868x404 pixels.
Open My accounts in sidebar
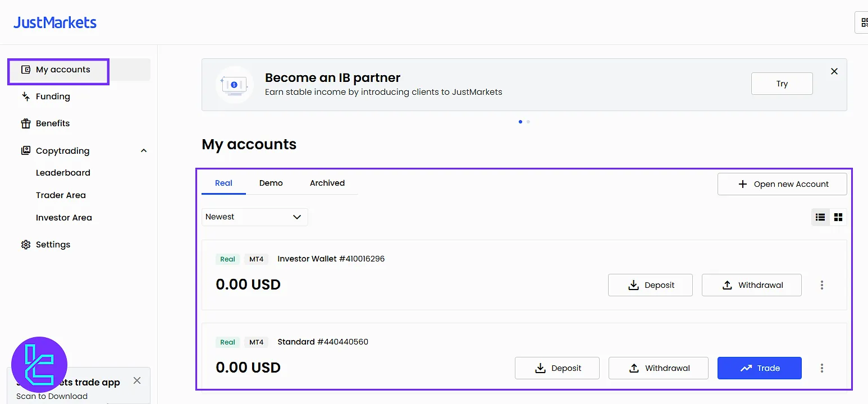point(79,70)
